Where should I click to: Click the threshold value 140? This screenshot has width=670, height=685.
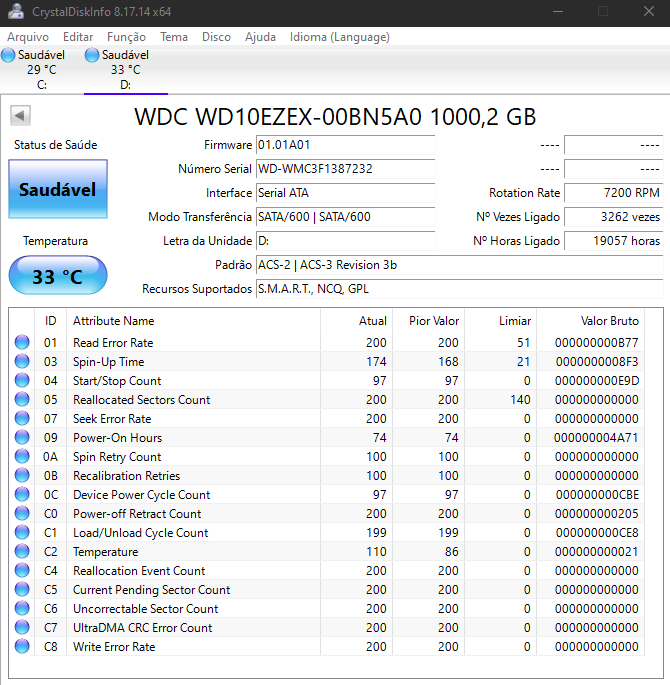point(520,399)
